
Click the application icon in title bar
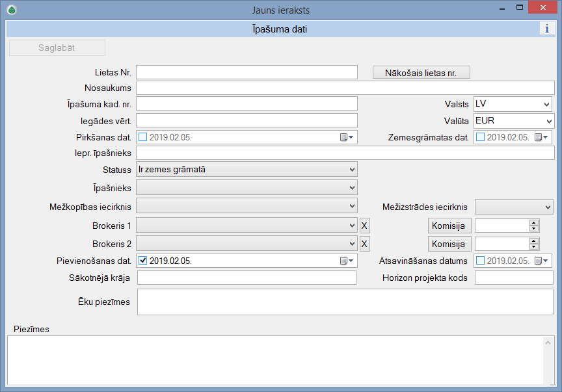click(x=11, y=10)
